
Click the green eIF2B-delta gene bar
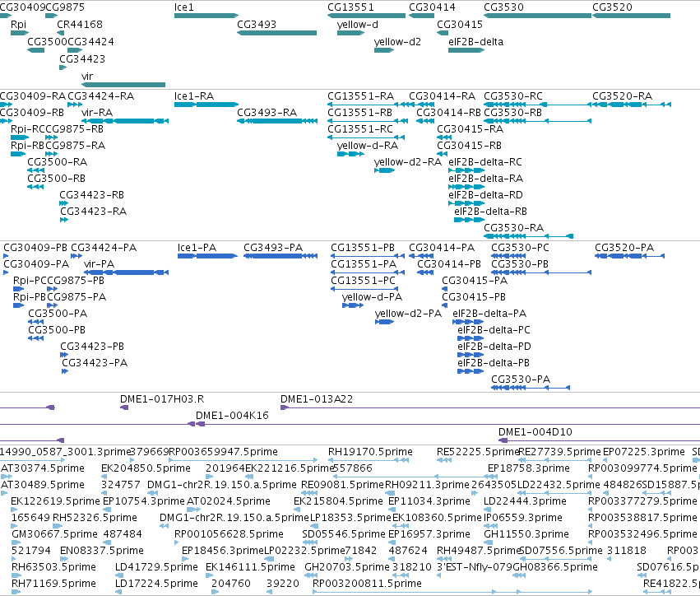pos(466,50)
